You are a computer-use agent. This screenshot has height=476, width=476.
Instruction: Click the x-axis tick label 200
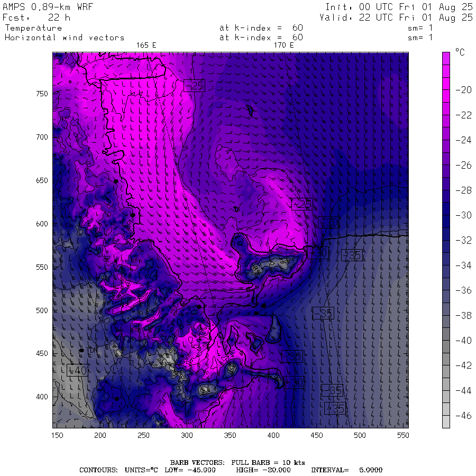100,435
